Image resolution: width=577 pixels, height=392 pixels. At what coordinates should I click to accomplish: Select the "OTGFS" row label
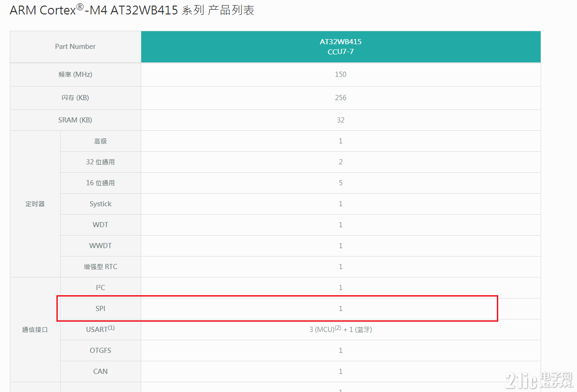[101, 351]
